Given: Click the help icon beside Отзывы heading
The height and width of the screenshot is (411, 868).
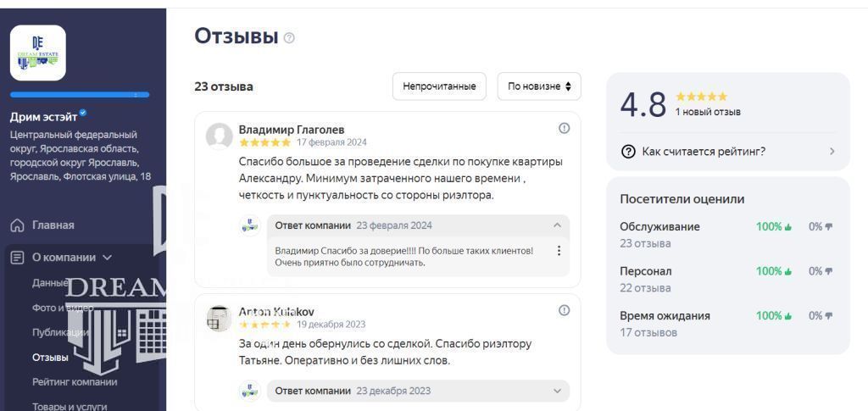Looking at the screenshot, I should point(289,38).
